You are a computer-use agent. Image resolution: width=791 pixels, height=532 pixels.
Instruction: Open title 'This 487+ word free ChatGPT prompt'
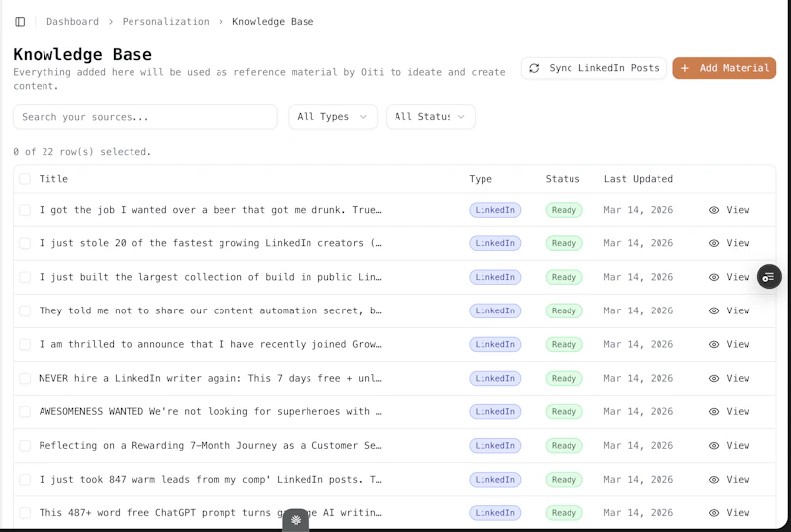(x=211, y=513)
